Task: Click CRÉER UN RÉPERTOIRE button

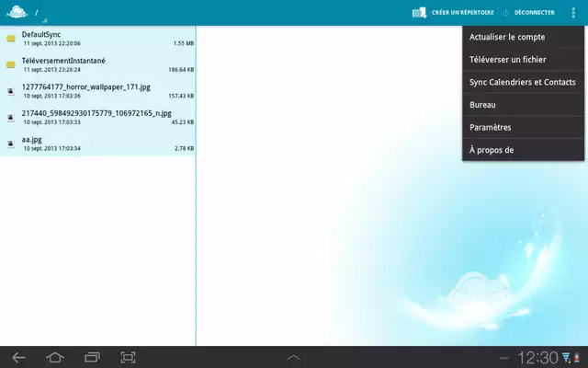Action: point(462,13)
